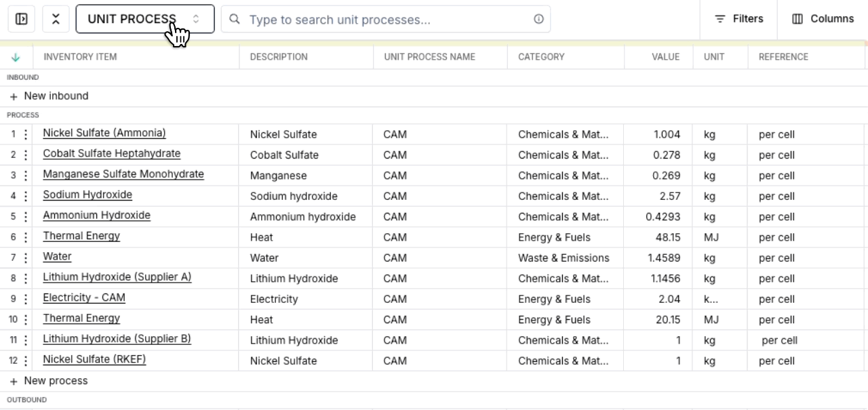The width and height of the screenshot is (868, 410).
Task: Toggle the left sidebar panel icon
Action: tap(21, 18)
